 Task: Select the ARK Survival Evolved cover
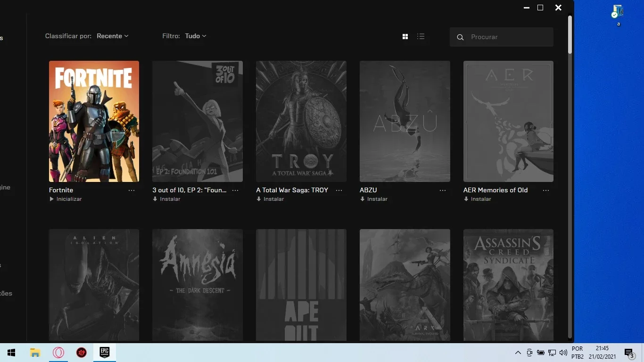405,285
